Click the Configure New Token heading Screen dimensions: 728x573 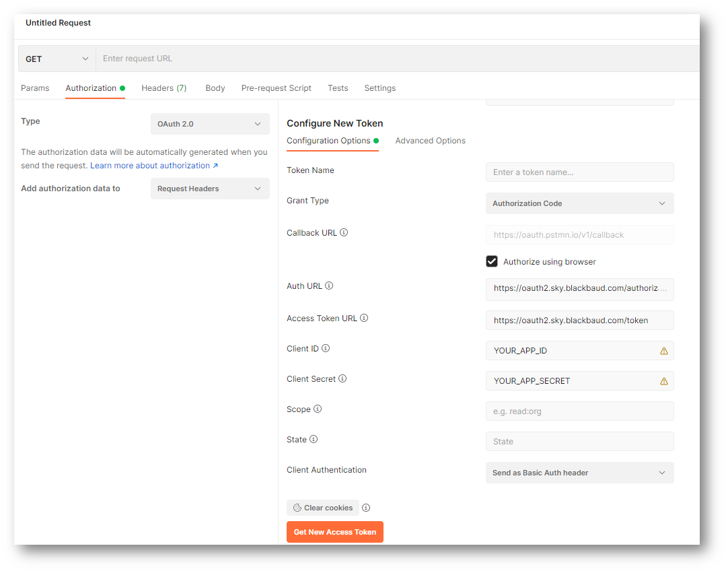pos(335,123)
